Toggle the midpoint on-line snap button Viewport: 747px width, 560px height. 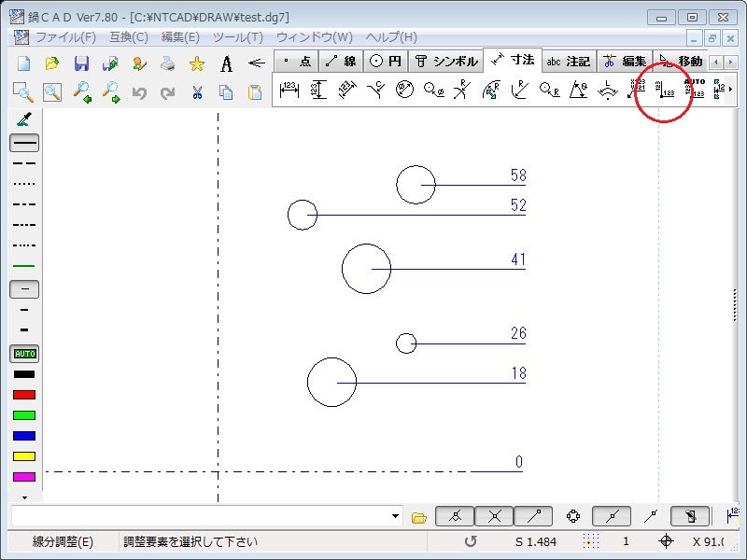(612, 516)
